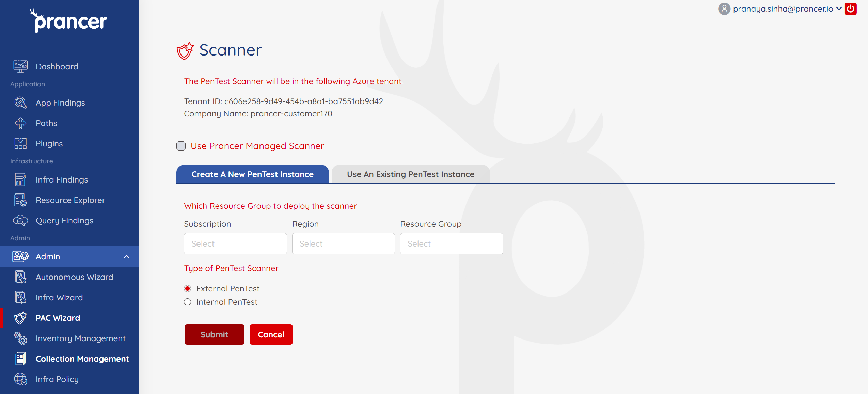Open Resource Explorer

(70, 200)
